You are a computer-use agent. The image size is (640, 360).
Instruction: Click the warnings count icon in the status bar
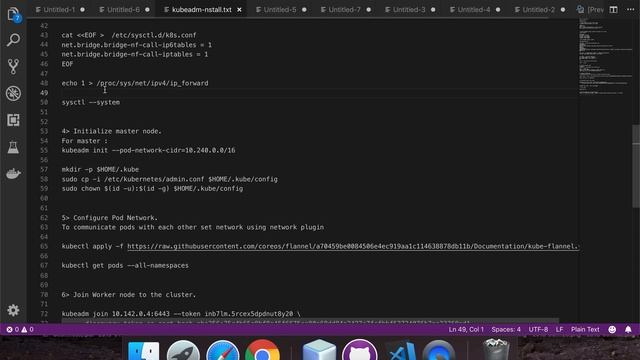click(x=24, y=329)
